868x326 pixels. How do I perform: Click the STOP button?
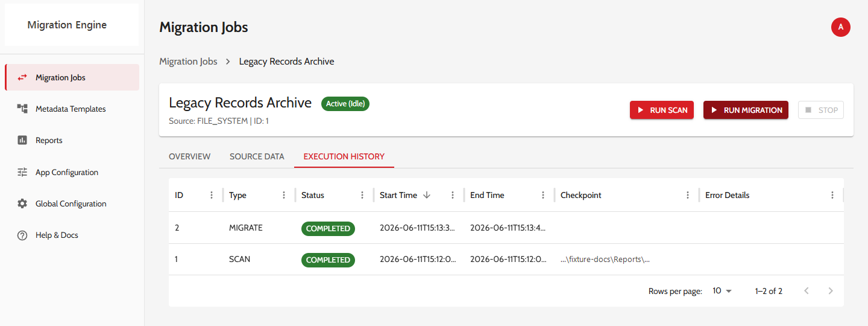pos(821,110)
